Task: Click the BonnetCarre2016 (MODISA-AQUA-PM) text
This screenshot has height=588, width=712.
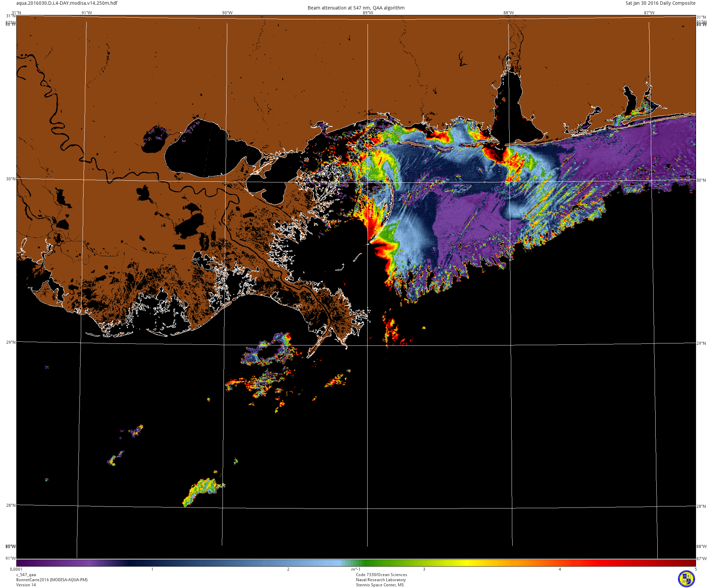Action: 52,580
